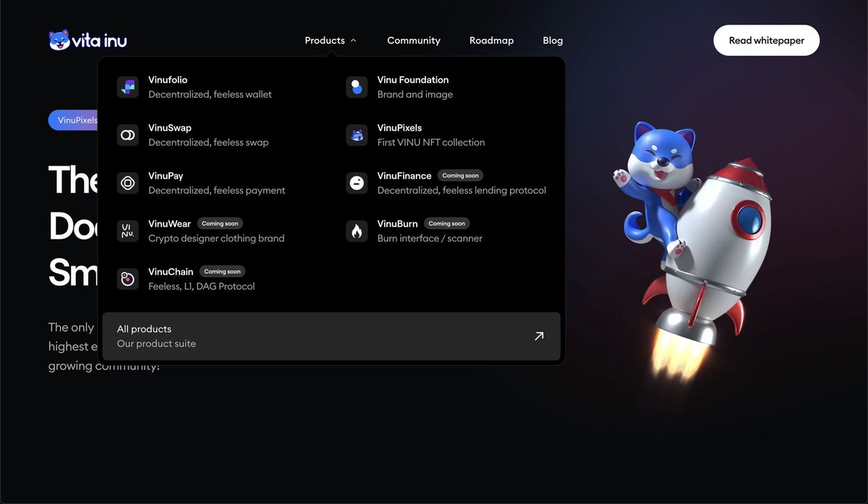Click 'Crypto designer clothing brand' text

(x=216, y=238)
